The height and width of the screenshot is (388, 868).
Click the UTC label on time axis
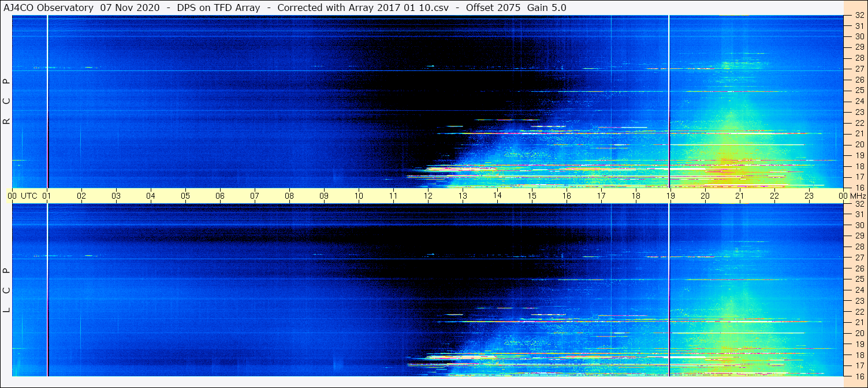pyautogui.click(x=29, y=196)
